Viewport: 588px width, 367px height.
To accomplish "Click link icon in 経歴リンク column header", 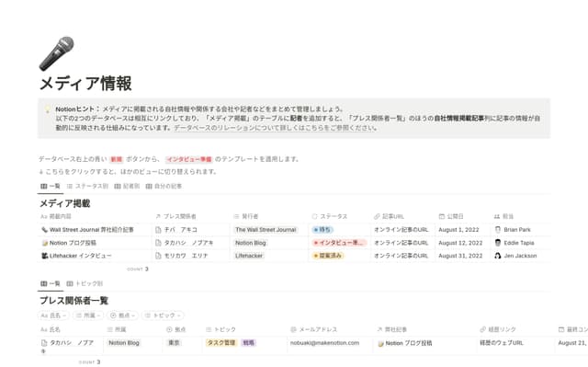I will tap(483, 329).
